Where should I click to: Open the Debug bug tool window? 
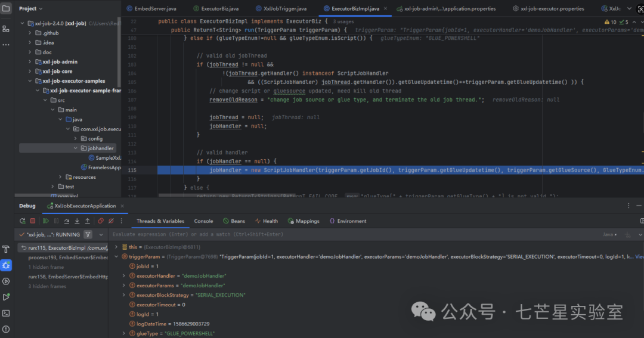pyautogui.click(x=6, y=265)
